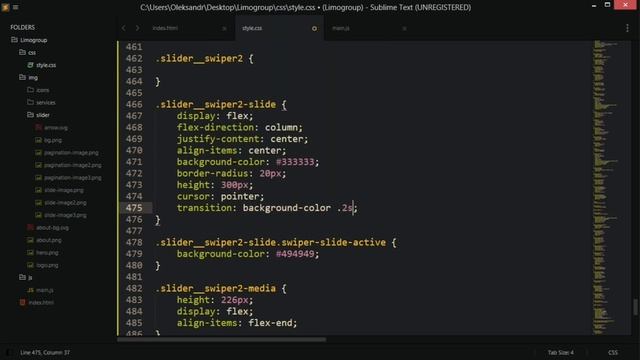
Task: Click the Tab Size: 4 status item
Action: [560, 352]
